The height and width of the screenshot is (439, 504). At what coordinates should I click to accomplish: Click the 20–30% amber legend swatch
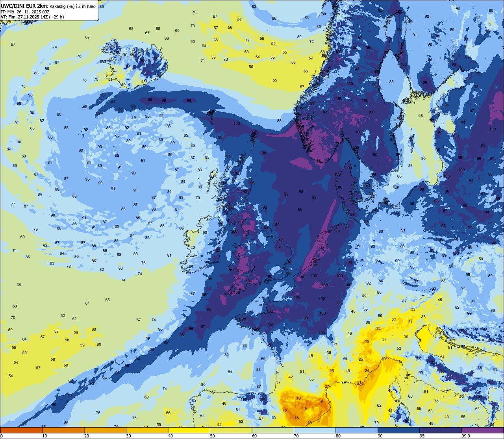point(105,430)
